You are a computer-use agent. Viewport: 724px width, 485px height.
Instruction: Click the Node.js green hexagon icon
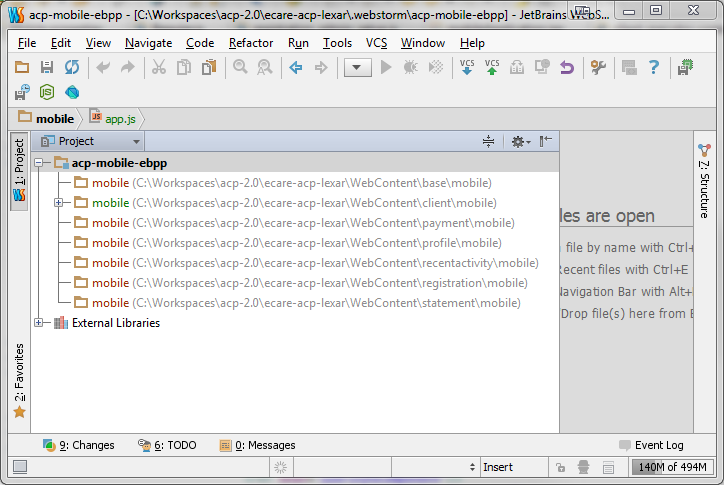[47, 92]
